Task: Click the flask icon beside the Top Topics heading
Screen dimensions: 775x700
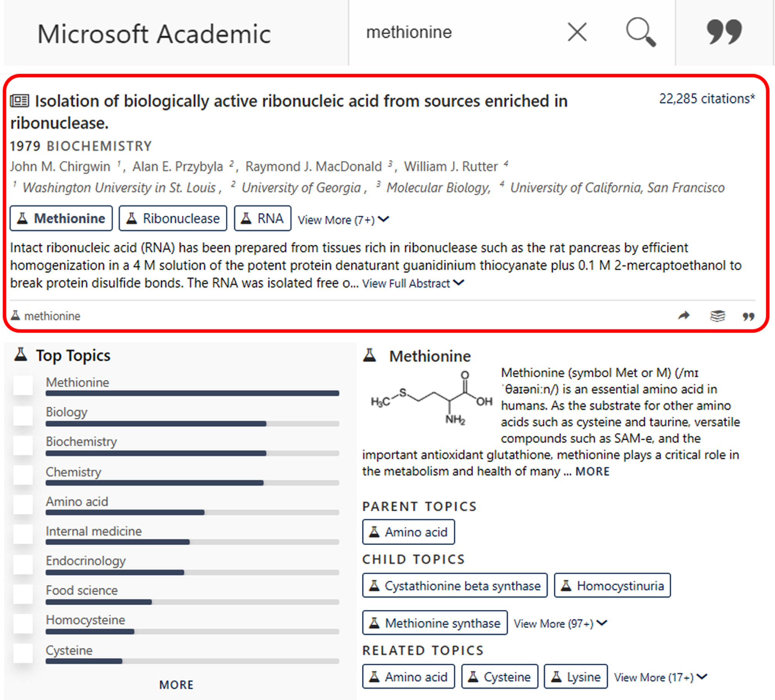Action: point(21,354)
